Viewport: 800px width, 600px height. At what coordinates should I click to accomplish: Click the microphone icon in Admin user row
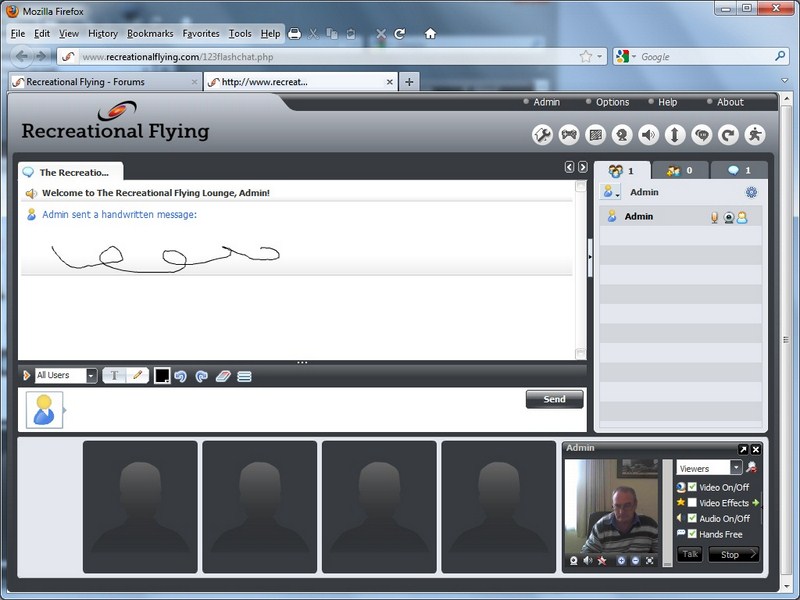(714, 217)
